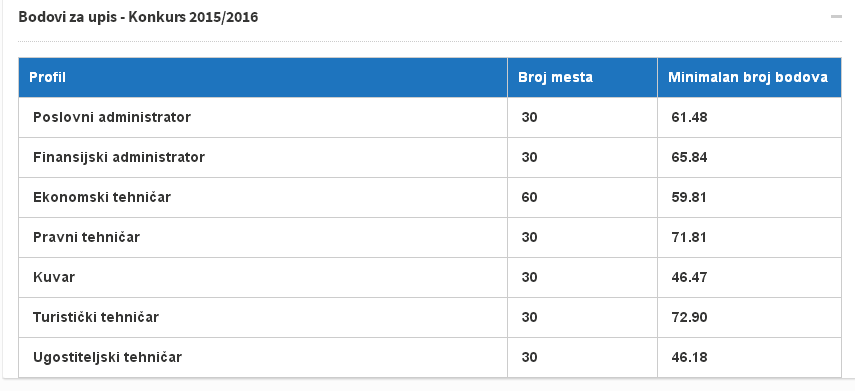Select the Poslovni administrator row

click(x=430, y=117)
